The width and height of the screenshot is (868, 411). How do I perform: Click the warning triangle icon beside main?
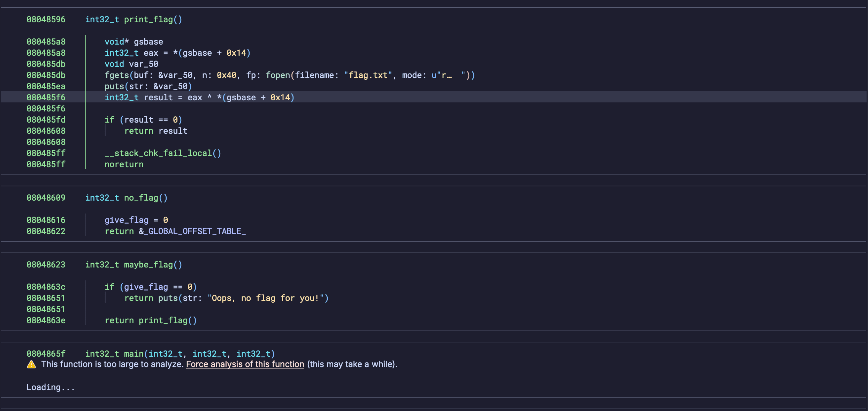pos(31,364)
